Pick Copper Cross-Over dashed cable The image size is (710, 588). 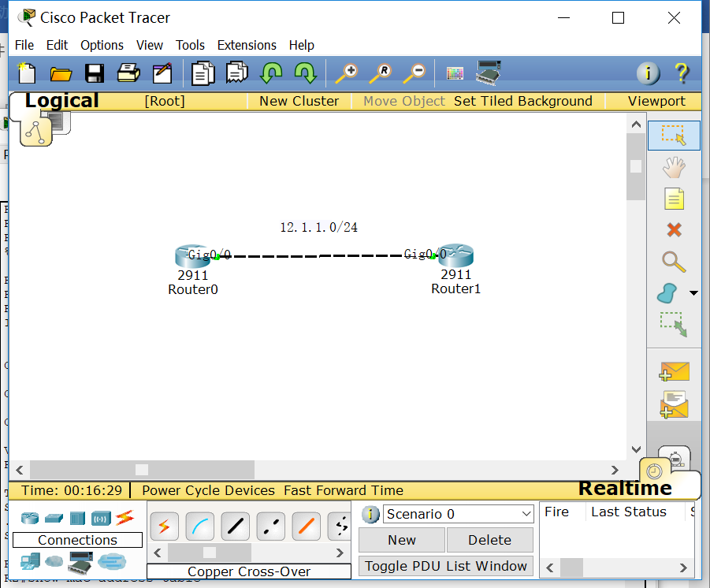(271, 527)
